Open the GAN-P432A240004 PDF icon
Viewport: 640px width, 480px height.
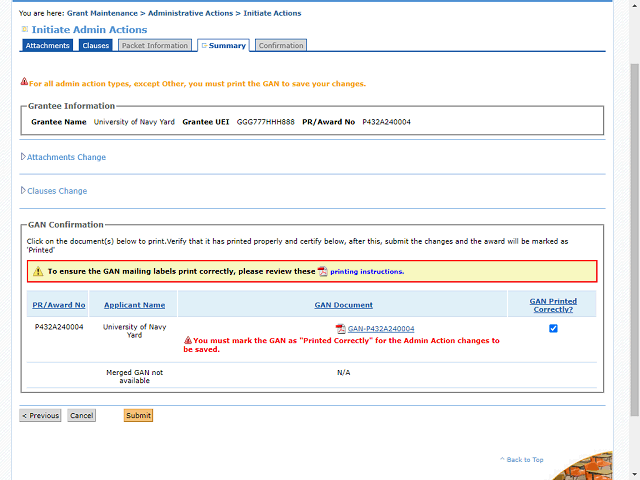pyautogui.click(x=340, y=329)
